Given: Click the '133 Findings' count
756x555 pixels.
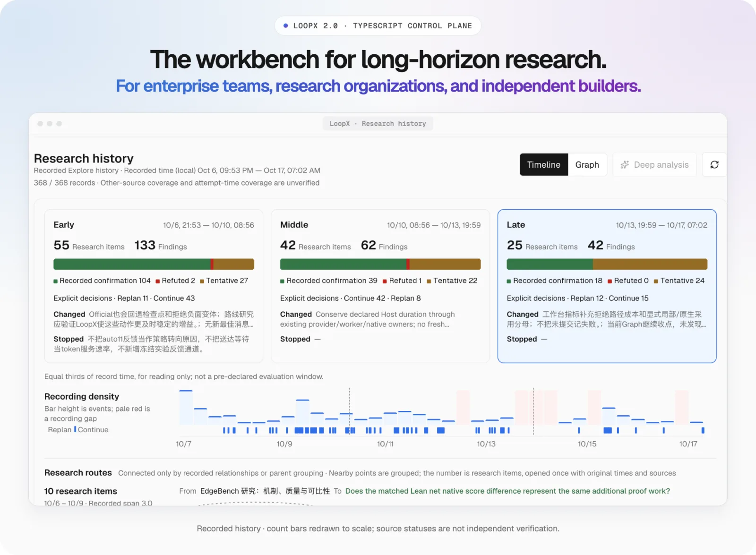Looking at the screenshot, I should point(161,246).
